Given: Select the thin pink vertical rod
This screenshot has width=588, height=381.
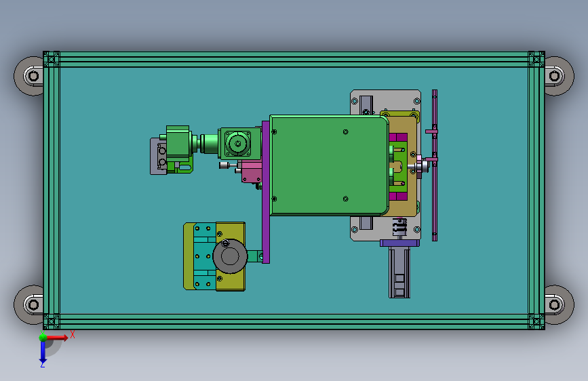Looking at the screenshot, I should (x=435, y=165).
